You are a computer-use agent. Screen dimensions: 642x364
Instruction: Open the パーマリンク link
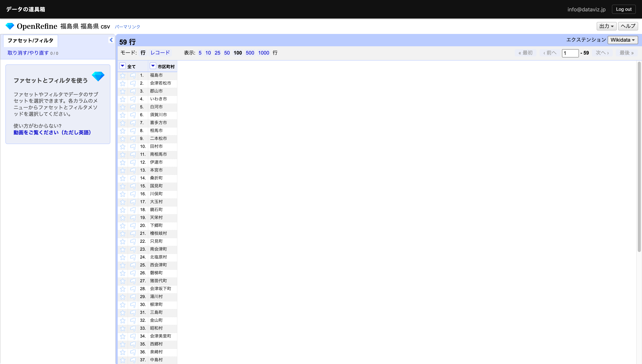(x=127, y=27)
